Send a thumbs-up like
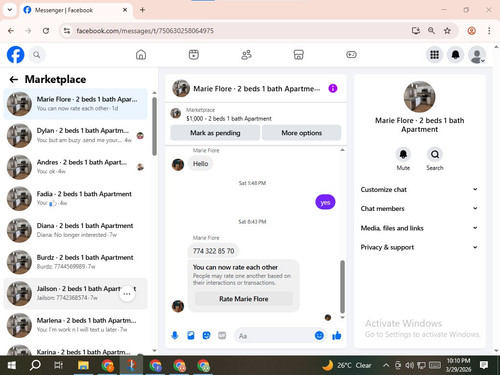 coord(337,335)
